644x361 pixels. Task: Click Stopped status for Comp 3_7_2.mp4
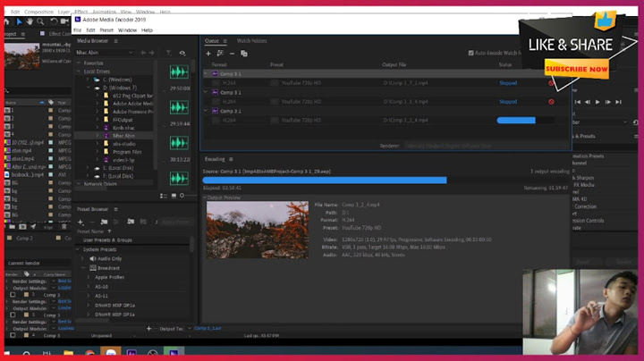click(x=508, y=83)
